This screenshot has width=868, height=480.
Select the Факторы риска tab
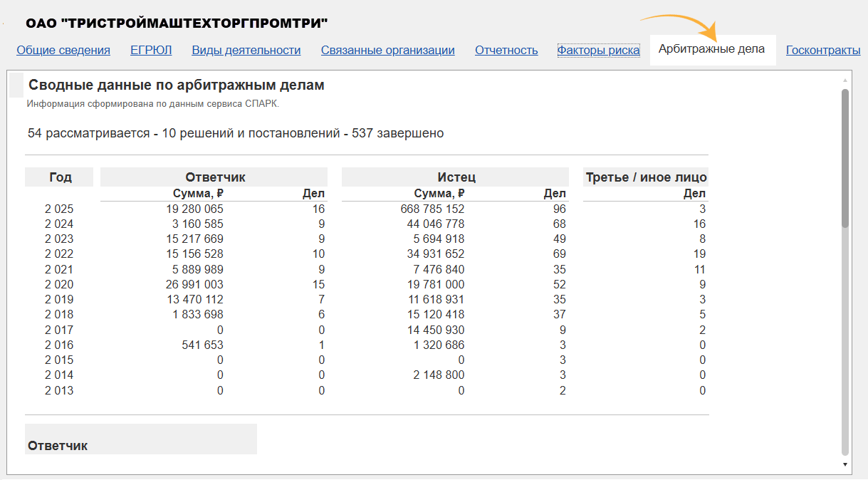(598, 50)
